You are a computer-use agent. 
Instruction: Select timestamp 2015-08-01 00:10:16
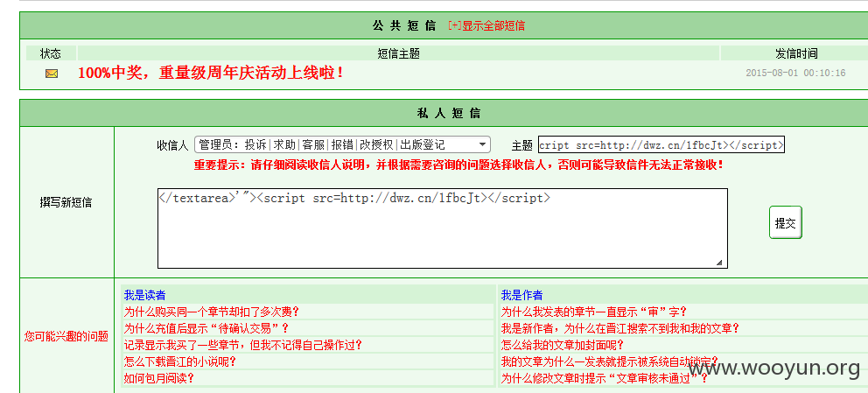pos(795,73)
